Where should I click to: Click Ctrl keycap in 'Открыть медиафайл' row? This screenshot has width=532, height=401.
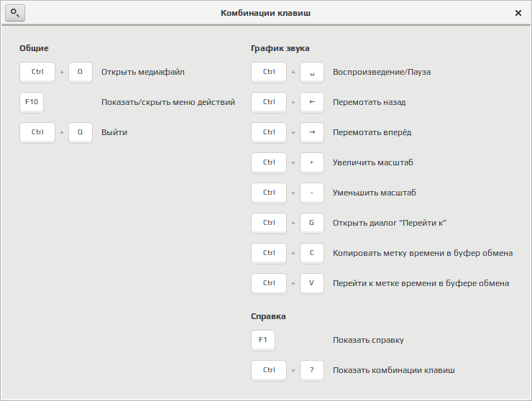coord(37,73)
